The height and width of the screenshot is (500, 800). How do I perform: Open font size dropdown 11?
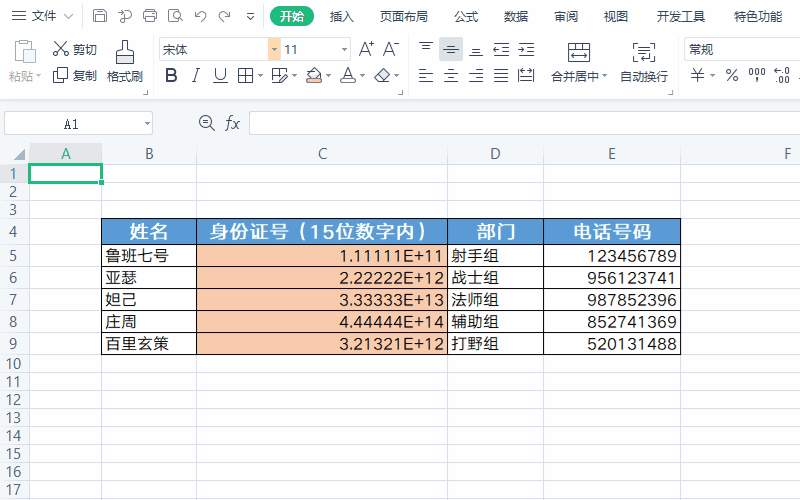click(344, 49)
